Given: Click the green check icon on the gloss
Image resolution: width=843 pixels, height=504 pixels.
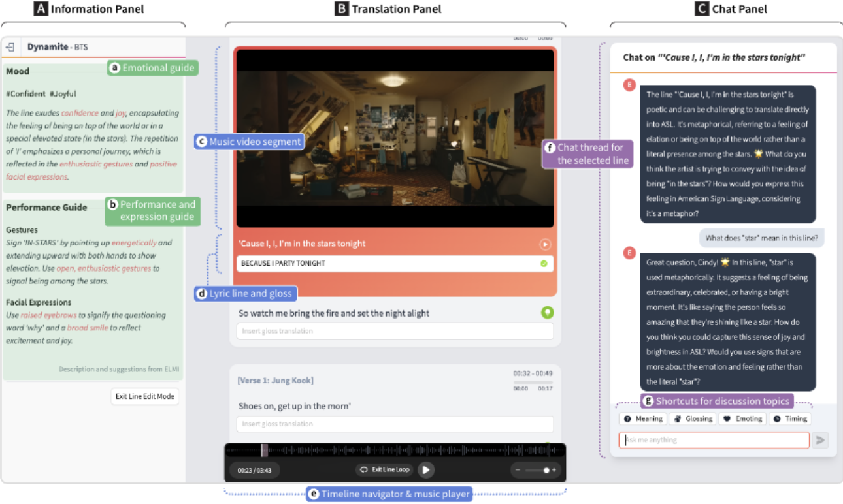Looking at the screenshot, I should [x=544, y=264].
